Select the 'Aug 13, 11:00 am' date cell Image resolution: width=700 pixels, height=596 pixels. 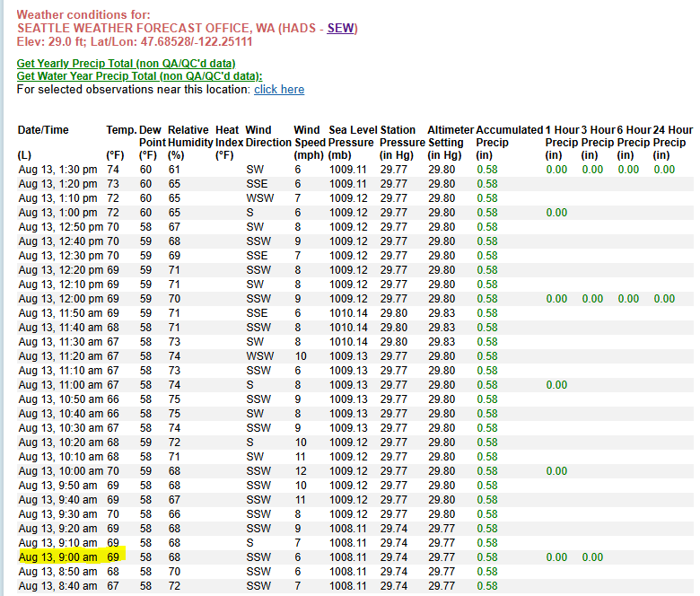coord(60,385)
